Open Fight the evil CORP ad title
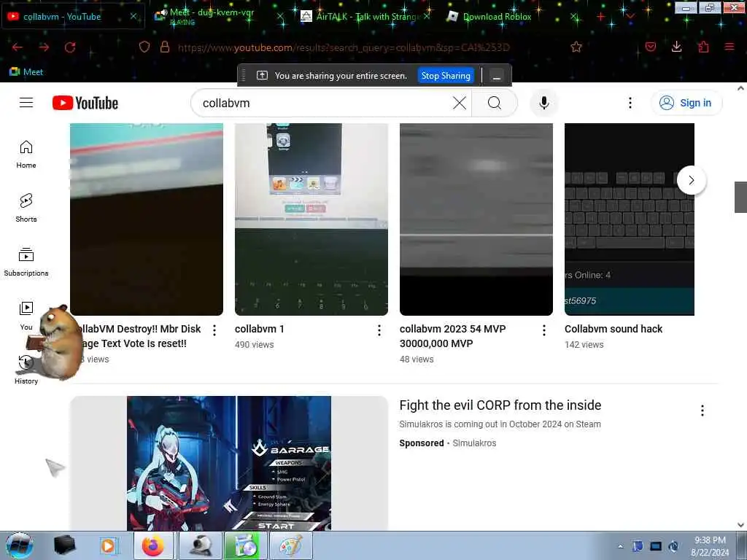The height and width of the screenshot is (560, 747). pyautogui.click(x=500, y=405)
